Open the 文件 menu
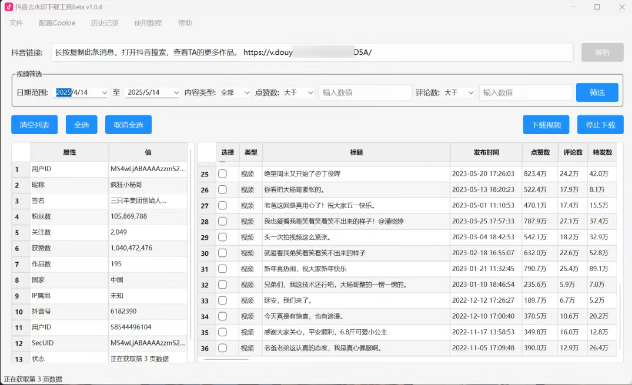632x385 pixels. click(16, 23)
